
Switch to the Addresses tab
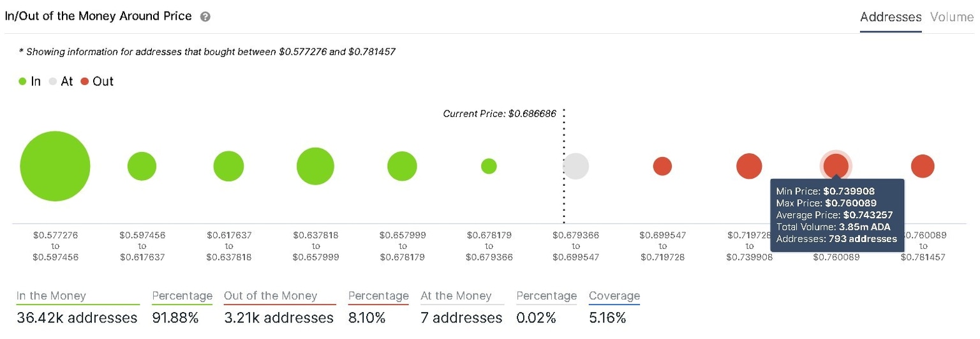pos(891,17)
